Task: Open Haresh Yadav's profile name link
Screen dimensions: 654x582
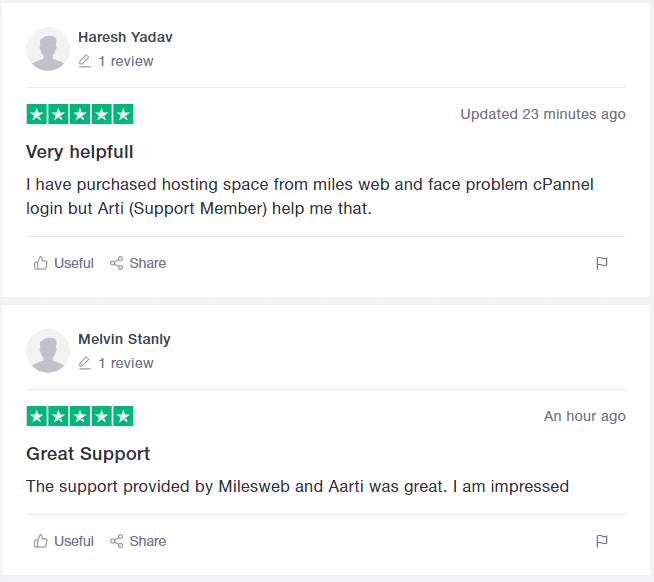Action: [x=125, y=37]
